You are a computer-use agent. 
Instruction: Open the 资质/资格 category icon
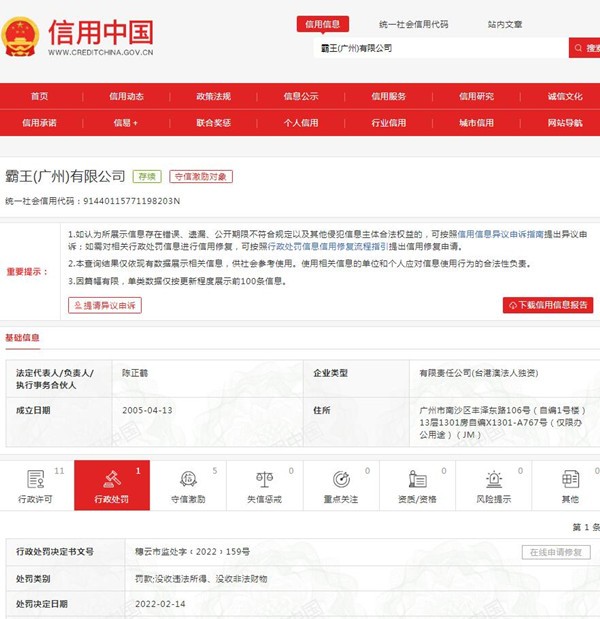417,479
